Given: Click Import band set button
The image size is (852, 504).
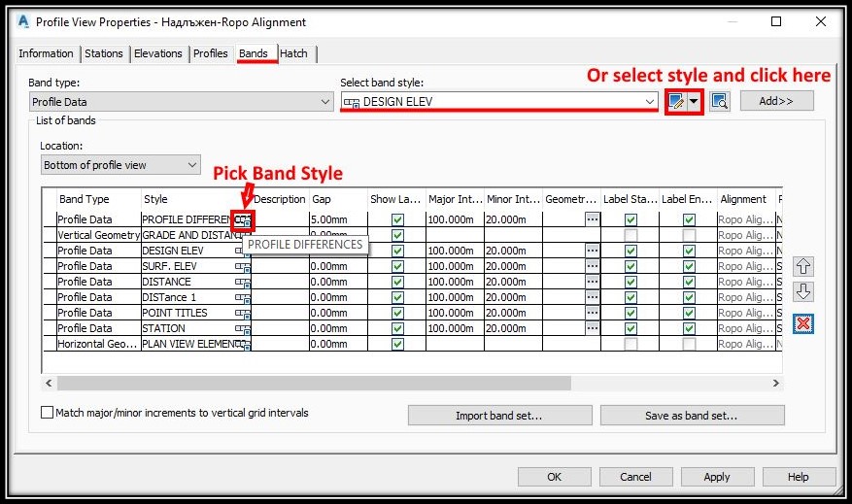Looking at the screenshot, I should coord(499,416).
